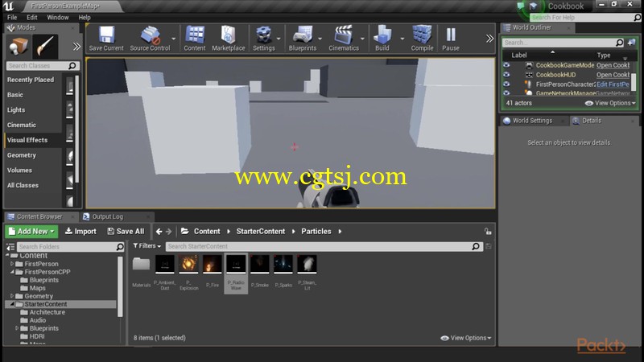644x362 pixels.
Task: Toggle the sources panel view icon
Action: pos(10,247)
